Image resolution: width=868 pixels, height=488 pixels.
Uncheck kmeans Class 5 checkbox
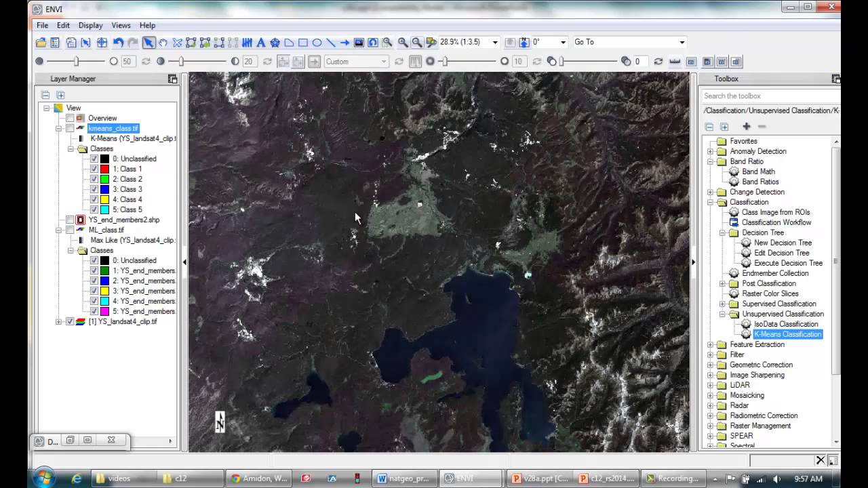94,209
